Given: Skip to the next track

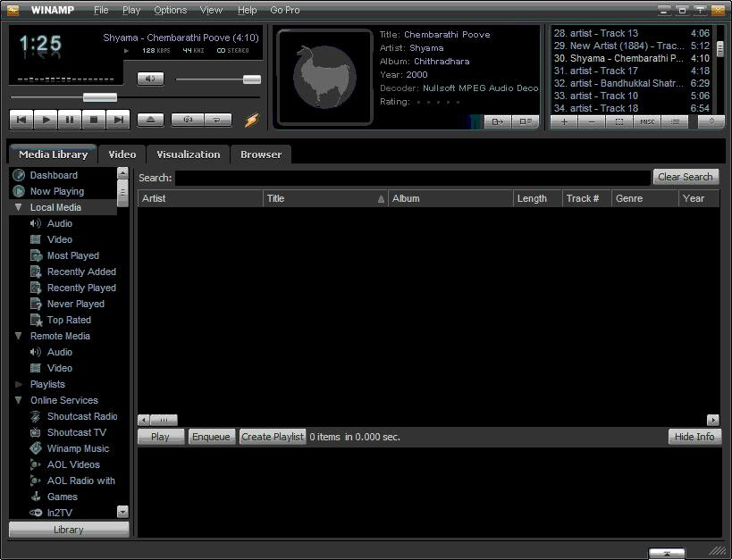Looking at the screenshot, I should click(118, 120).
